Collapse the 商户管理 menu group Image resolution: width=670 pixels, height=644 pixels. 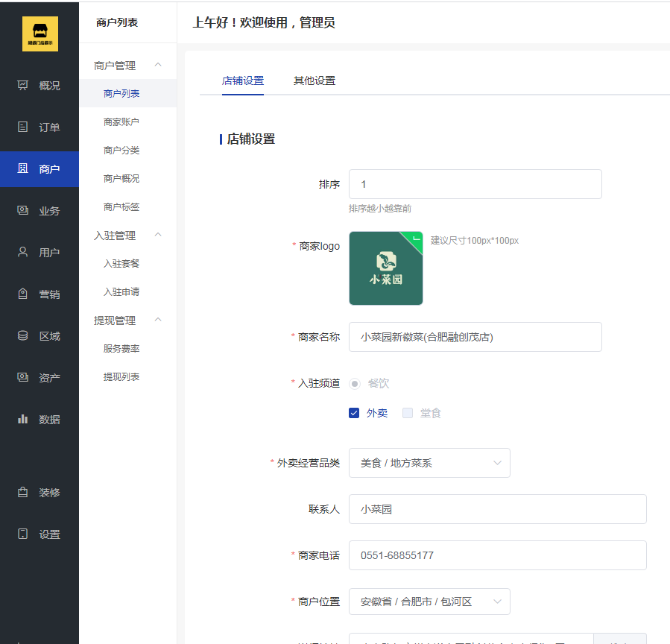(x=158, y=65)
